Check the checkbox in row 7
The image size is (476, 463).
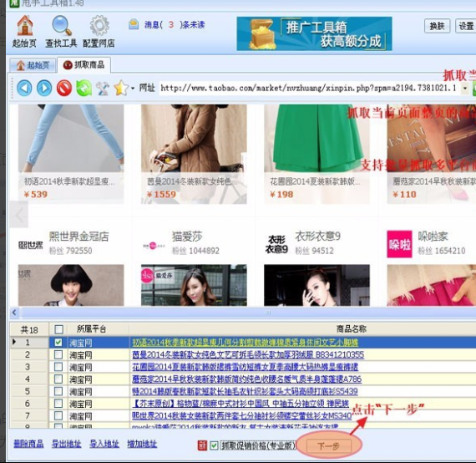(58, 415)
